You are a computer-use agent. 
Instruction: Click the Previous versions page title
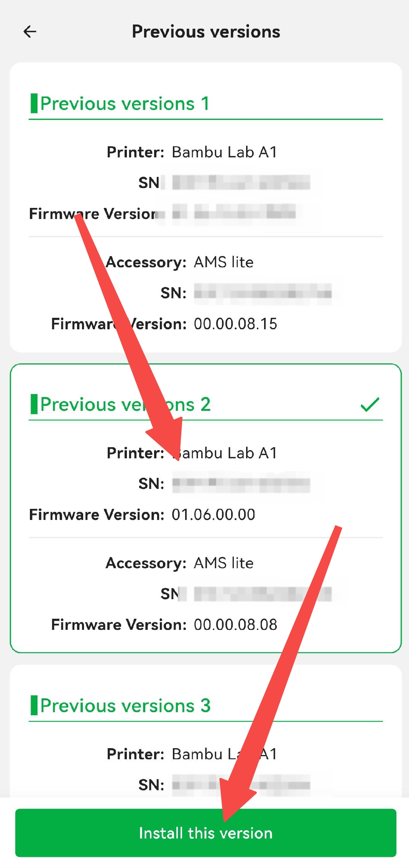point(206,31)
